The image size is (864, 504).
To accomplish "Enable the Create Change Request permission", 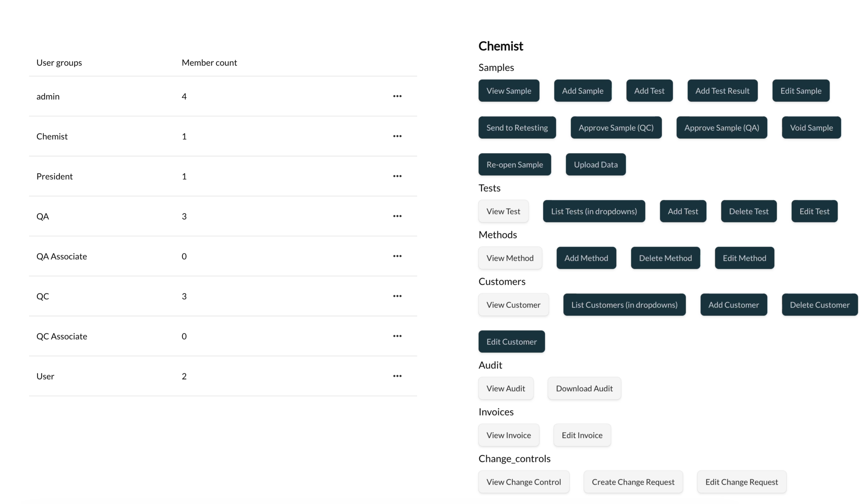I will click(633, 482).
